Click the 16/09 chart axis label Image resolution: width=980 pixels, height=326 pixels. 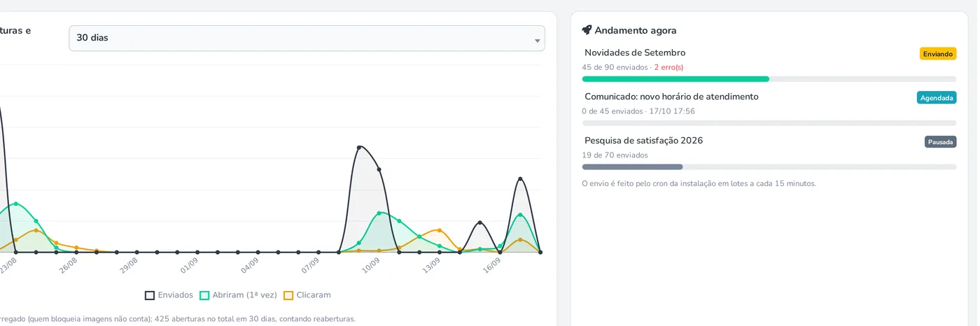[491, 266]
